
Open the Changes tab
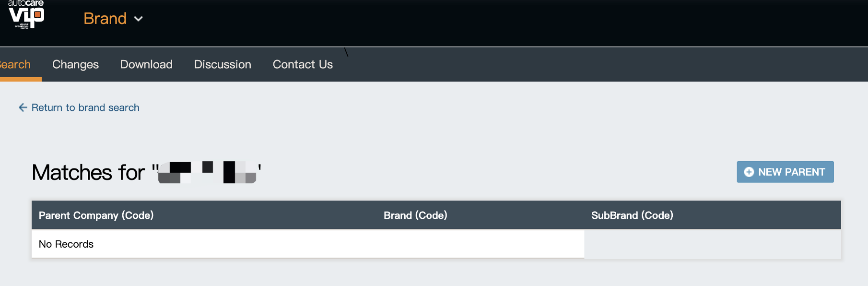tap(75, 64)
